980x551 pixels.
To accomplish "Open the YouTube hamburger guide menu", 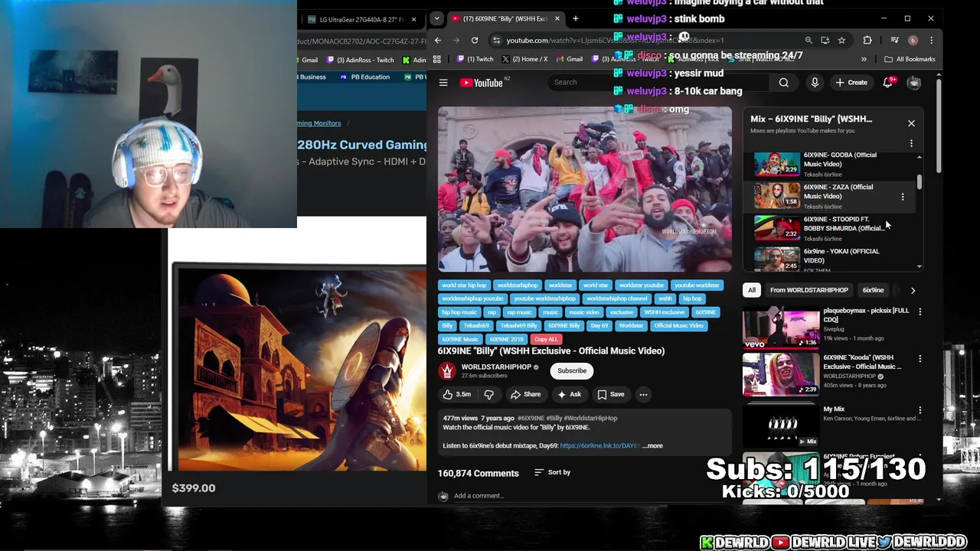I will click(443, 83).
